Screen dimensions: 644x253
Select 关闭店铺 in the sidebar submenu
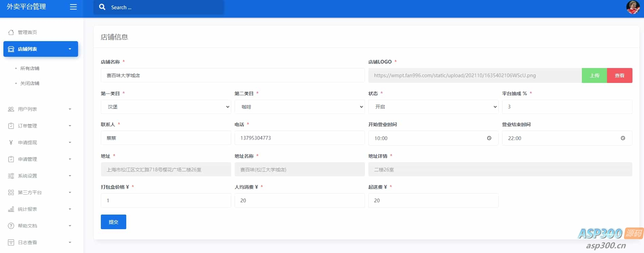coord(30,83)
